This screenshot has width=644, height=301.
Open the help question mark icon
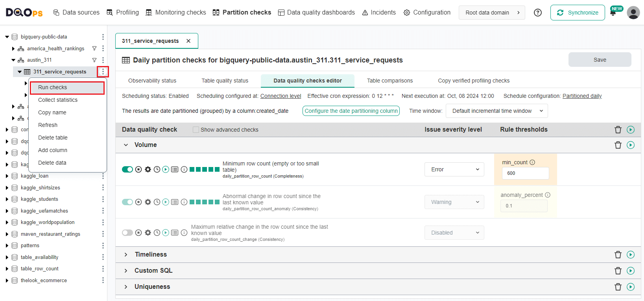click(538, 13)
